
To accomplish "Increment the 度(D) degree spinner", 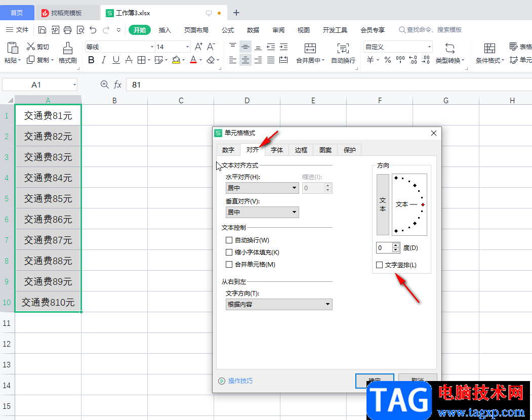I will coord(396,245).
